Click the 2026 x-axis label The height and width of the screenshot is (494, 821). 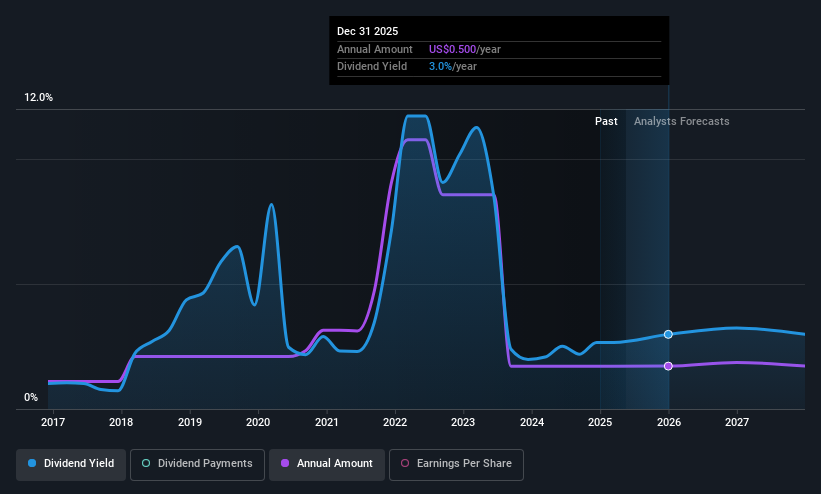coord(669,422)
